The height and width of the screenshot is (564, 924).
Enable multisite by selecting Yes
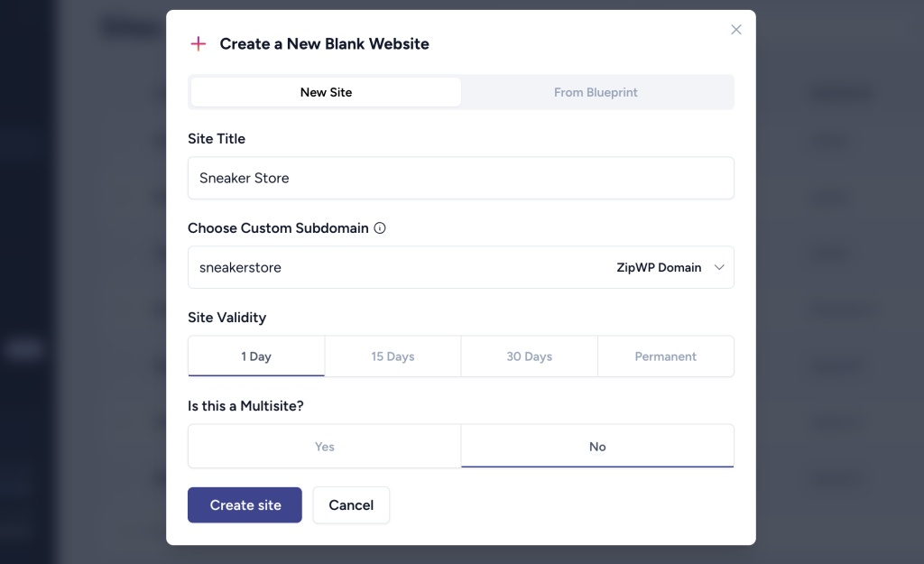tap(325, 447)
